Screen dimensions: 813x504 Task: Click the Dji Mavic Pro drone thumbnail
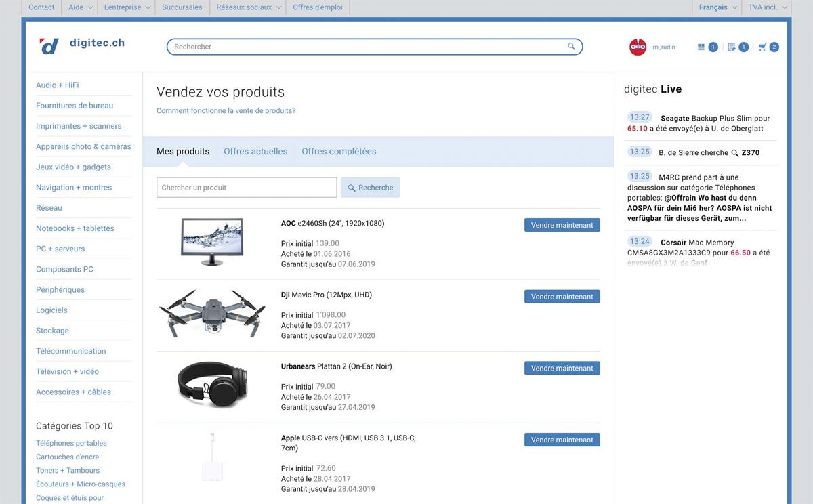(212, 315)
